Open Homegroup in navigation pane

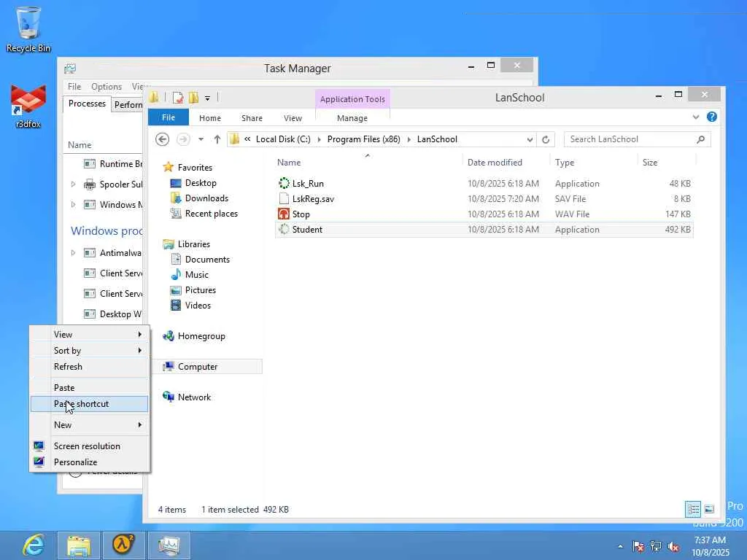tap(201, 335)
